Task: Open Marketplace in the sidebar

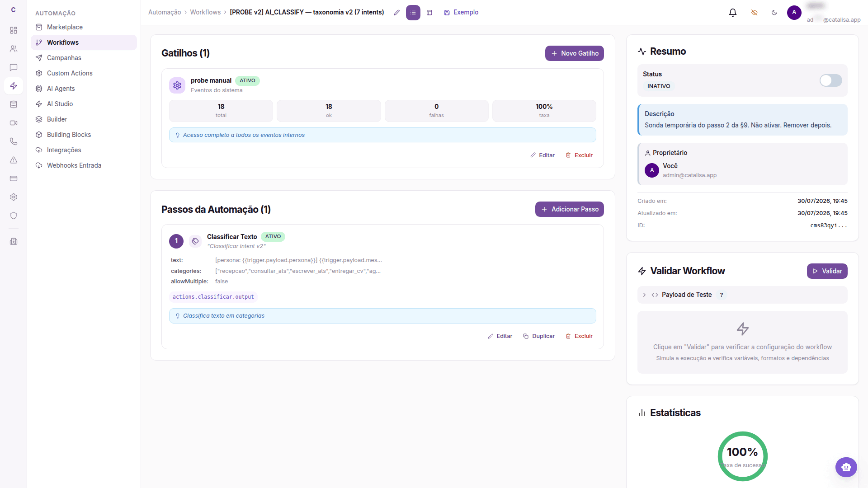Action: pos(84,27)
